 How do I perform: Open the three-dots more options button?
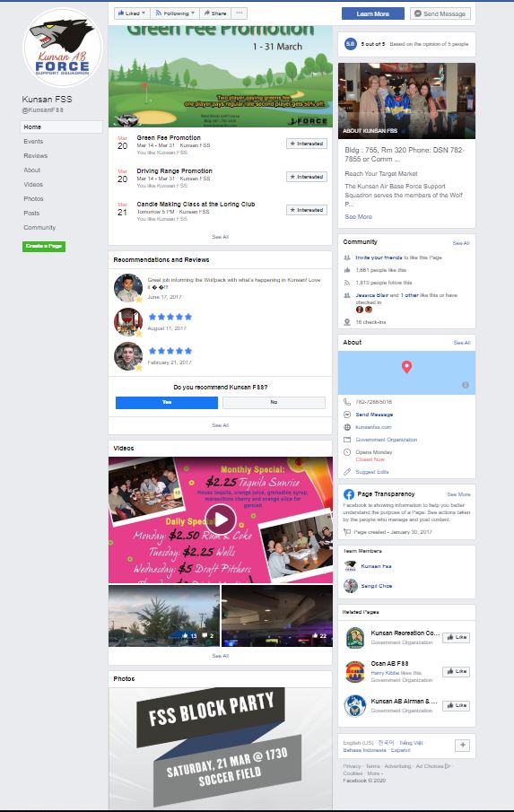coord(239,13)
